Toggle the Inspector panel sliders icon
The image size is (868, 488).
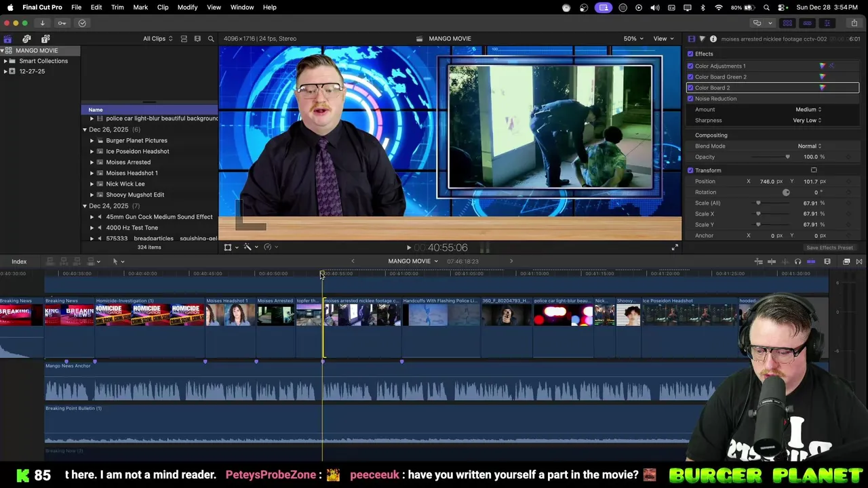827,23
